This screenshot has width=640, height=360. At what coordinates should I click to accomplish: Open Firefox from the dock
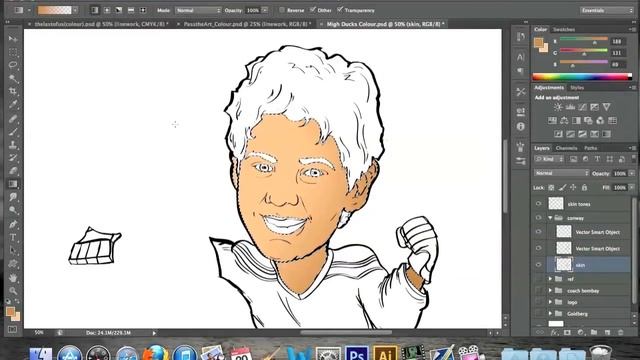(x=156, y=353)
